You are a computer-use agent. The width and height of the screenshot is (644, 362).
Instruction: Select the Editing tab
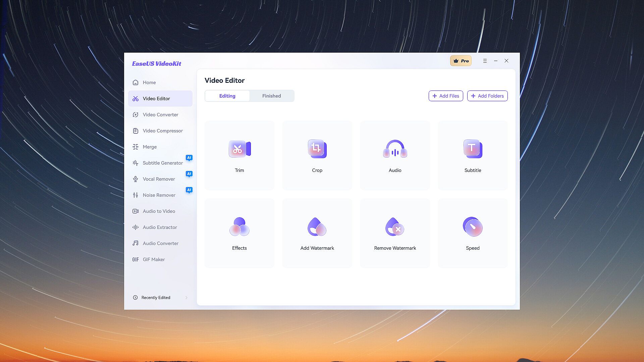(x=227, y=96)
